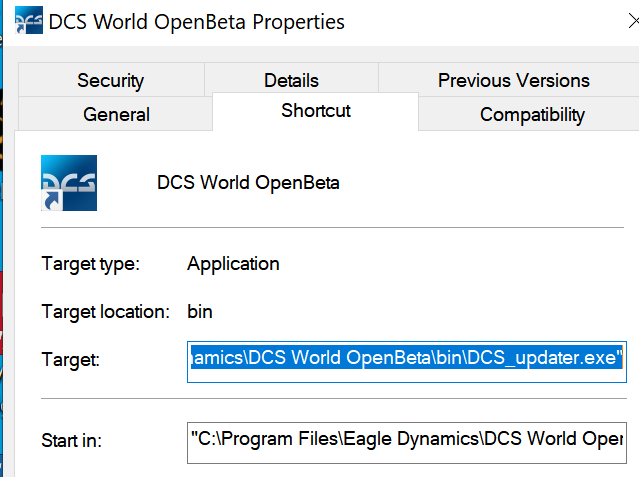Click into the Target field

point(407,362)
